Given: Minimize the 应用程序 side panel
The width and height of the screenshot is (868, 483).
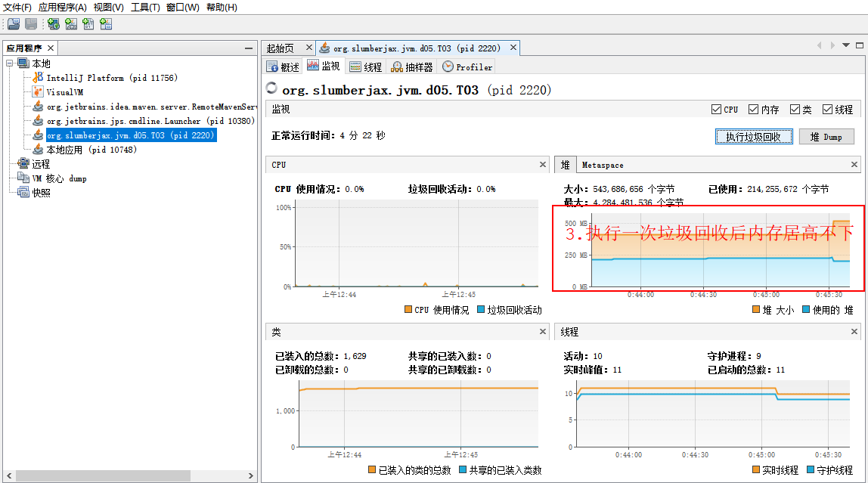Looking at the screenshot, I should 249,48.
